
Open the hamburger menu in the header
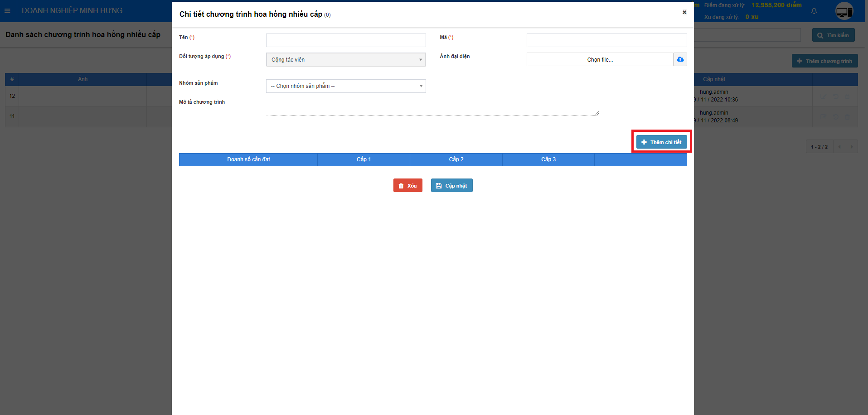pos(7,11)
